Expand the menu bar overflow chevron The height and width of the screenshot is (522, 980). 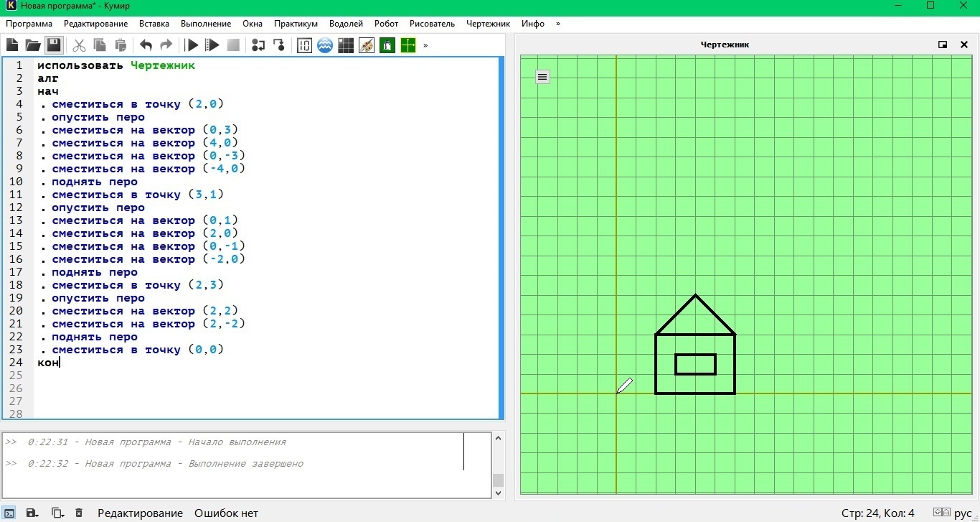tap(558, 24)
